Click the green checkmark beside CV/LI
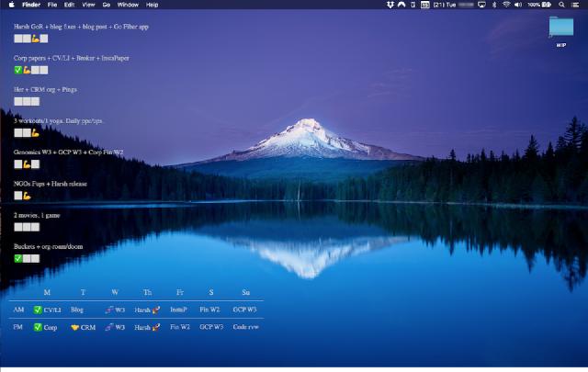This screenshot has width=588, height=372. 38,310
